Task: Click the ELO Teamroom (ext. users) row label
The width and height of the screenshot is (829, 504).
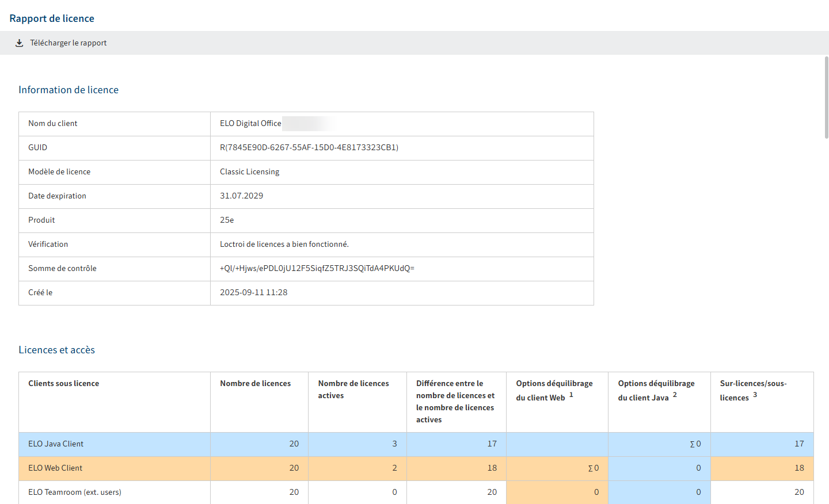Action: coord(74,492)
